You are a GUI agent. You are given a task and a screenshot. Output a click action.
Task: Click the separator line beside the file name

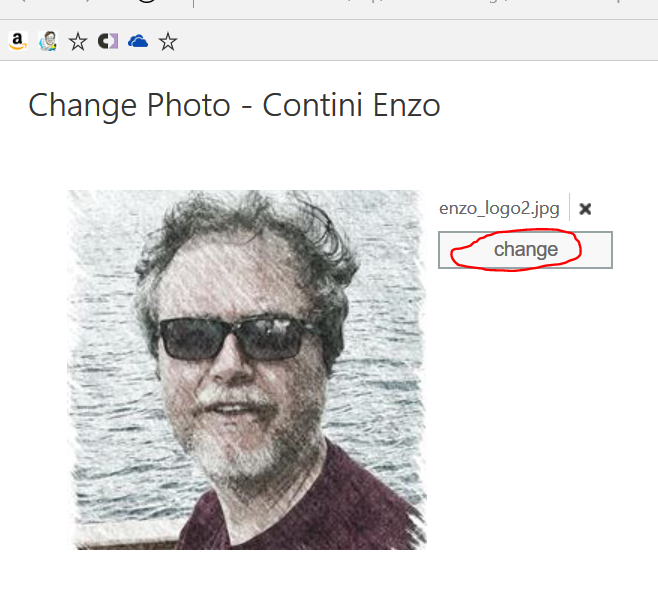[x=570, y=208]
